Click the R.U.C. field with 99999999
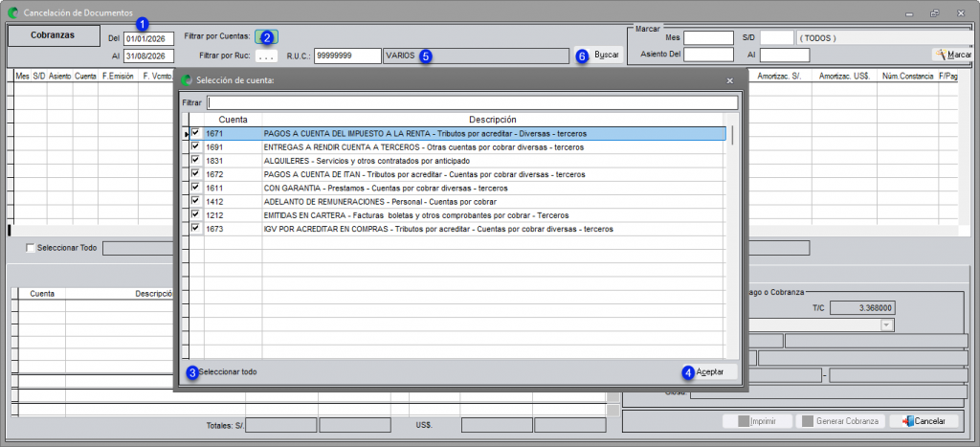Screen dimensions: 980x447 347,56
